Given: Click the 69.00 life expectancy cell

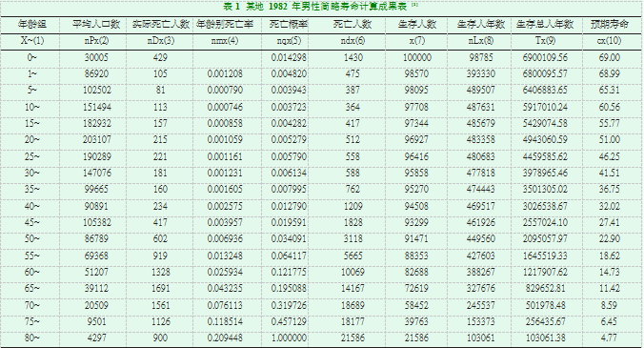Looking at the screenshot, I should (x=610, y=57).
